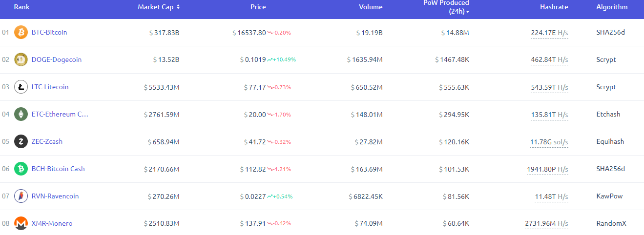Click Ethereum Classic volume $148.01M
Image resolution: width=644 pixels, height=235 pixels.
coord(367,115)
